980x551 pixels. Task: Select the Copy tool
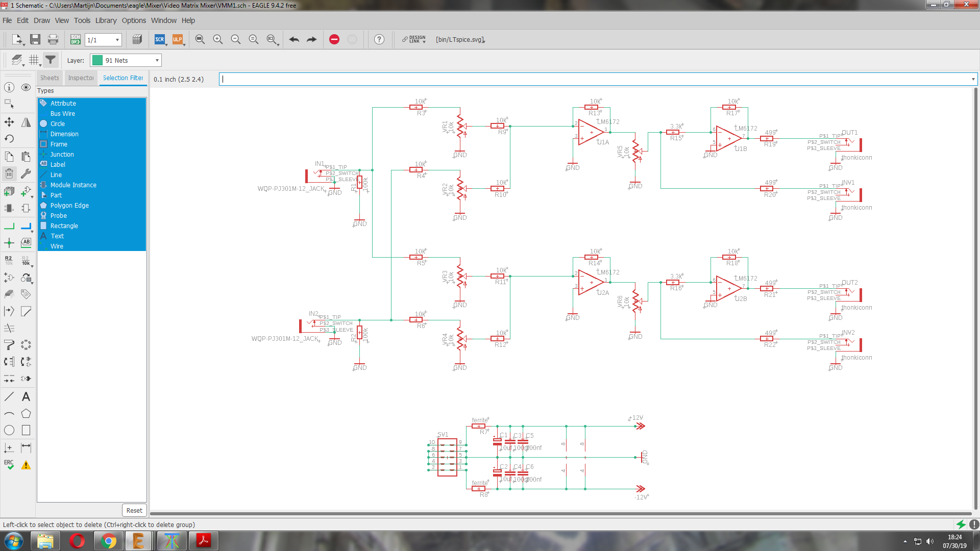tap(9, 157)
